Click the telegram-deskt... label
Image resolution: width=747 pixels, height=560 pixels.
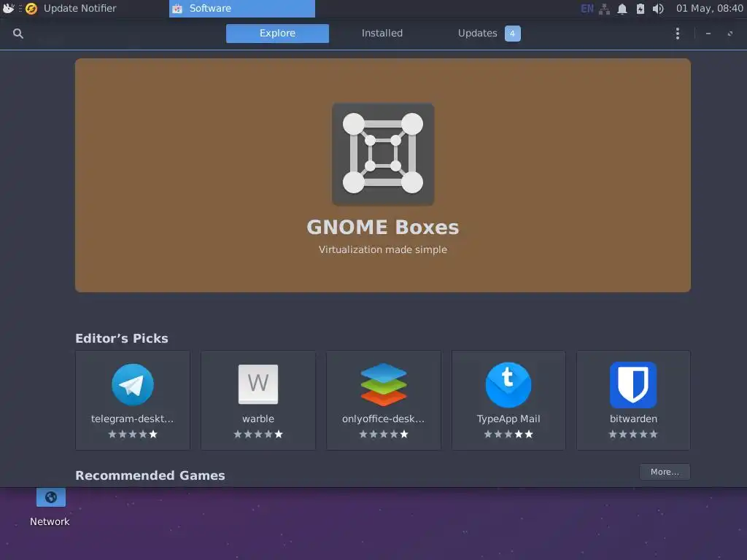[x=133, y=419]
